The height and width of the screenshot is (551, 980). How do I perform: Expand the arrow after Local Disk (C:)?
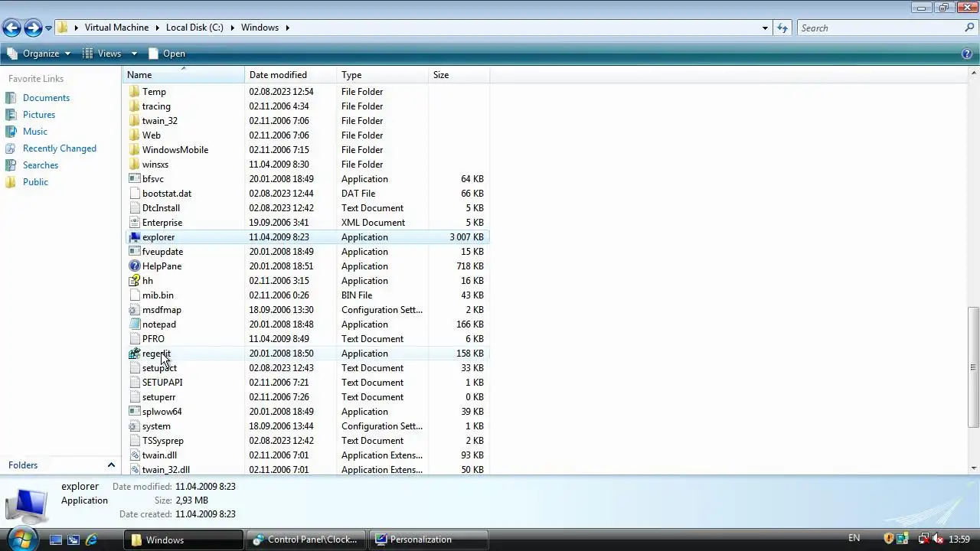pos(233,28)
